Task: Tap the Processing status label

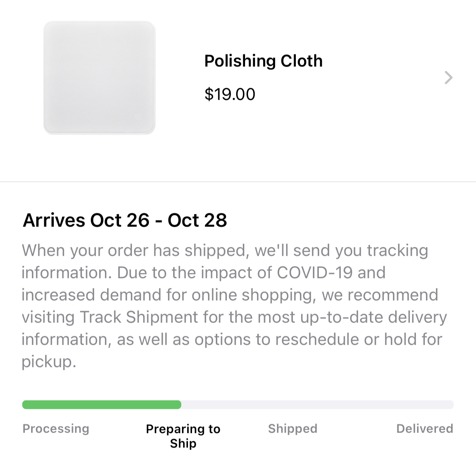Action: 56,428
